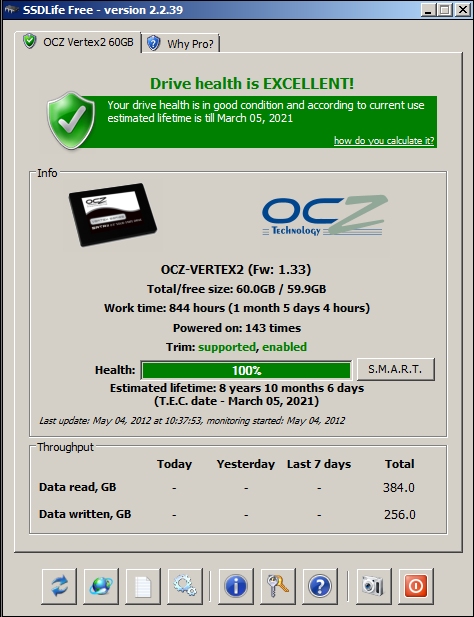Click the 'Drive health is EXCELLENT!' heading

coord(252,83)
